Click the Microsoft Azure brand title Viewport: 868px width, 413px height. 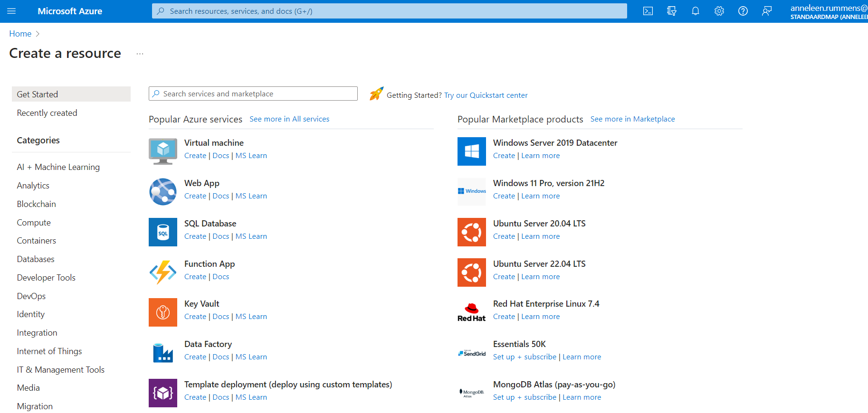click(70, 11)
